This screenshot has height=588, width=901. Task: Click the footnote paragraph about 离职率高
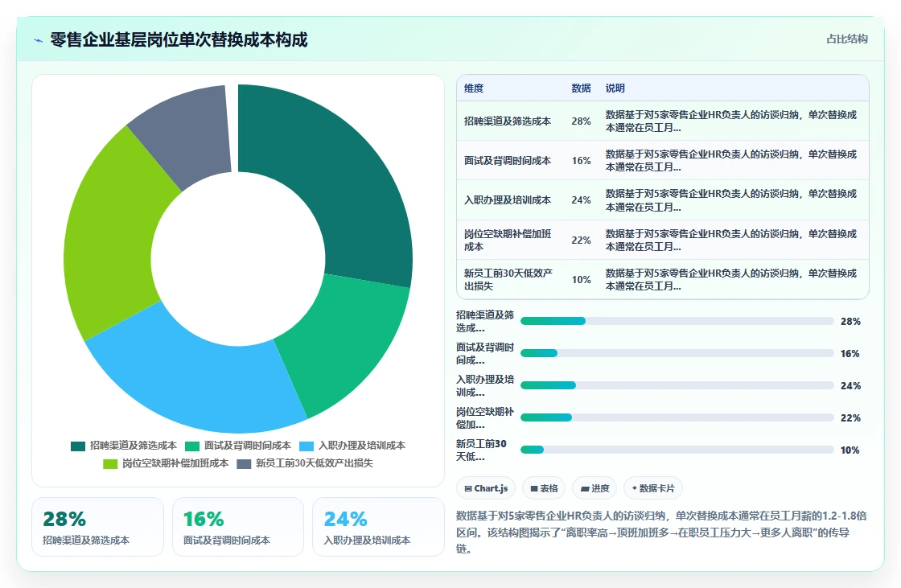[x=661, y=532]
